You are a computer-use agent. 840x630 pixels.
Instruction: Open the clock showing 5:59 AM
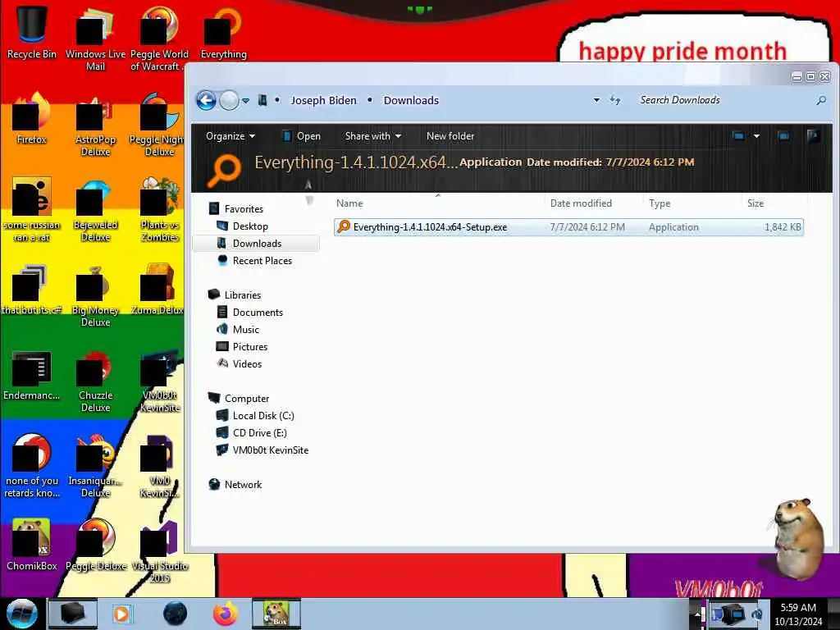click(798, 614)
